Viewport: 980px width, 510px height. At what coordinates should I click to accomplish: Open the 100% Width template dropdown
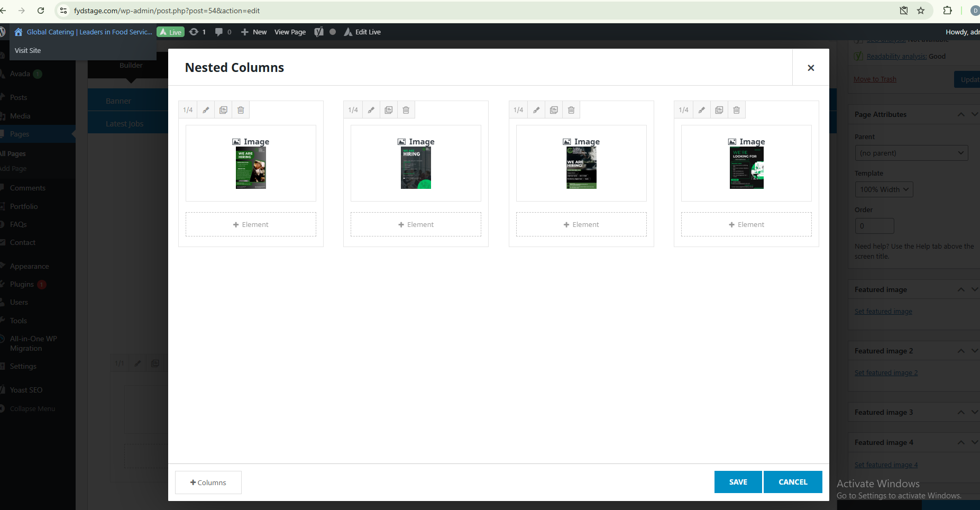pyautogui.click(x=884, y=189)
